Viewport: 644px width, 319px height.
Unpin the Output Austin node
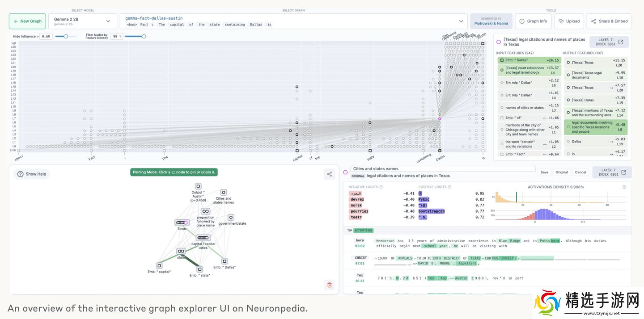[x=198, y=186]
